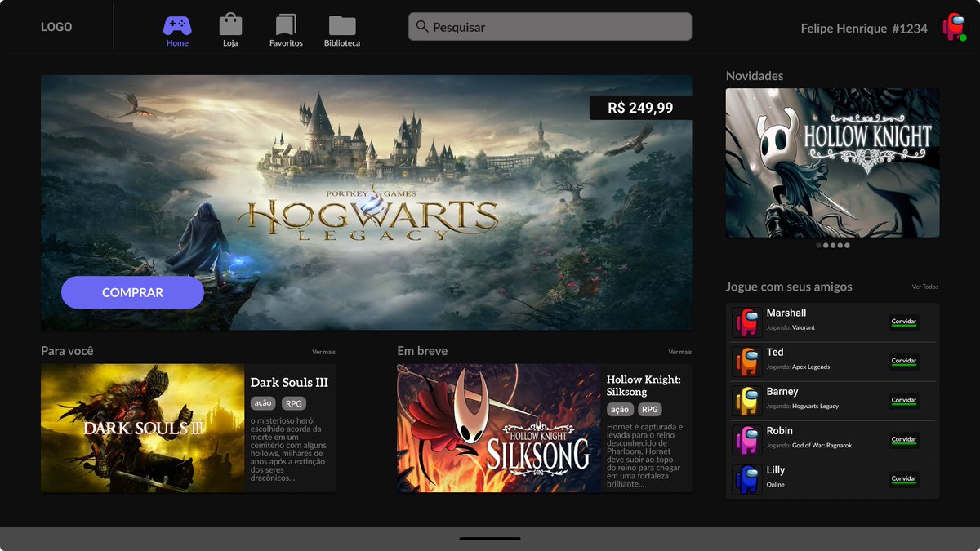Invite Robin with Convidar button
980x551 pixels.
[904, 439]
